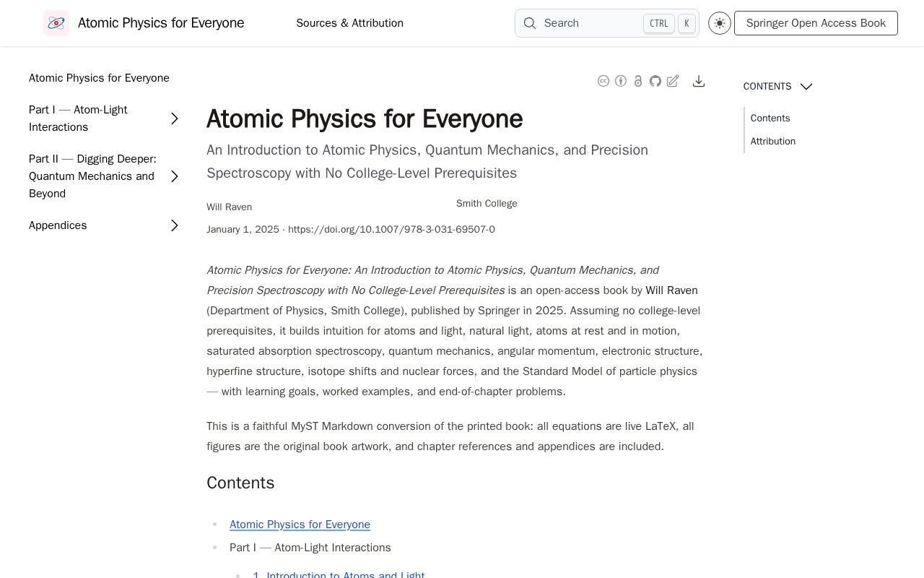Click the Contents section heading

click(x=240, y=483)
